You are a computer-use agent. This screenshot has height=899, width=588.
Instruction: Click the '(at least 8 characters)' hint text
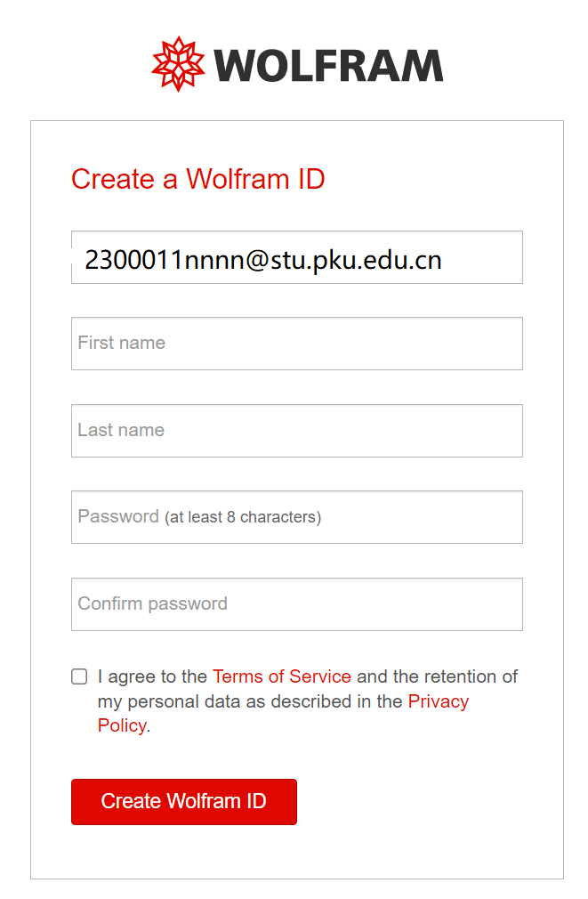pyautogui.click(x=243, y=517)
